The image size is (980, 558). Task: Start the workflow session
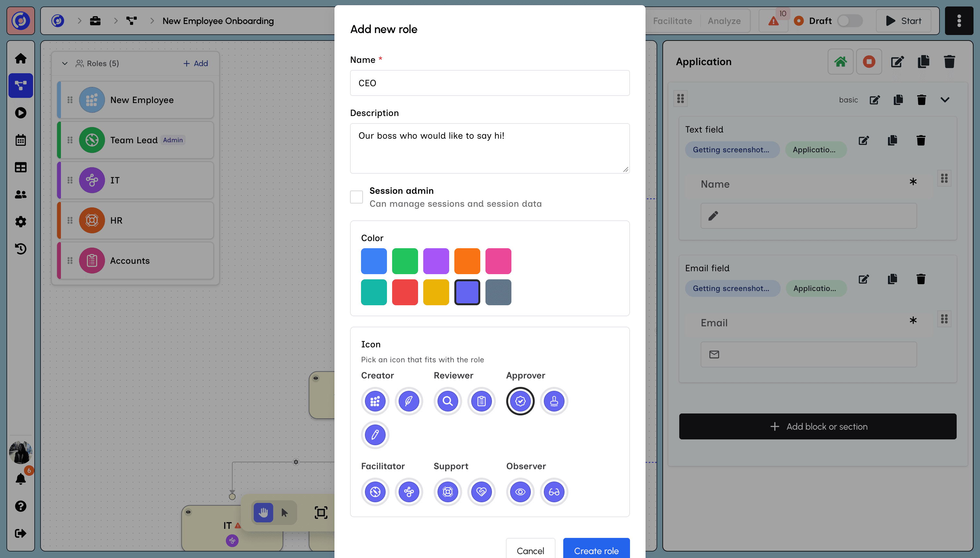click(x=904, y=21)
